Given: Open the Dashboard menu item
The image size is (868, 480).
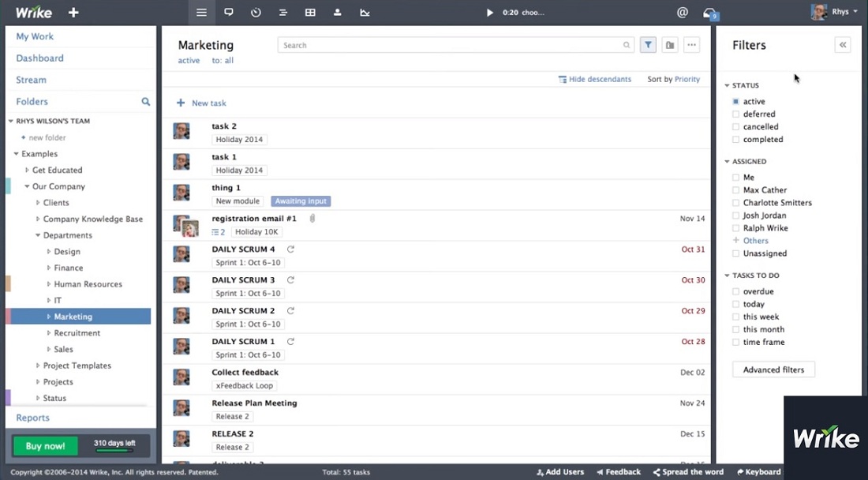Looking at the screenshot, I should tap(39, 58).
